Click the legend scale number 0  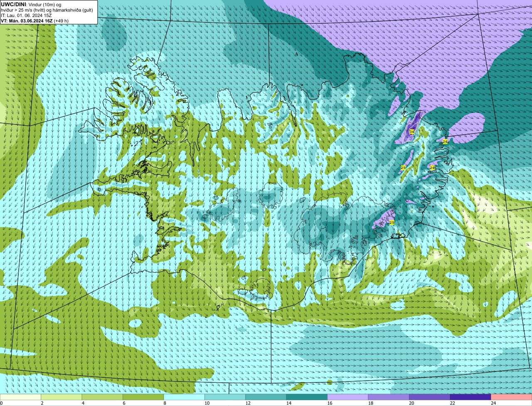point(2,403)
